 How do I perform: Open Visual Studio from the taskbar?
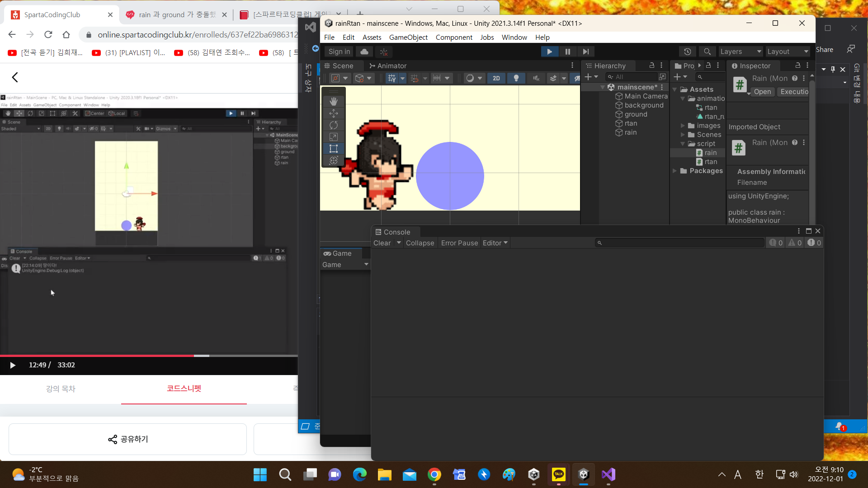tap(609, 474)
